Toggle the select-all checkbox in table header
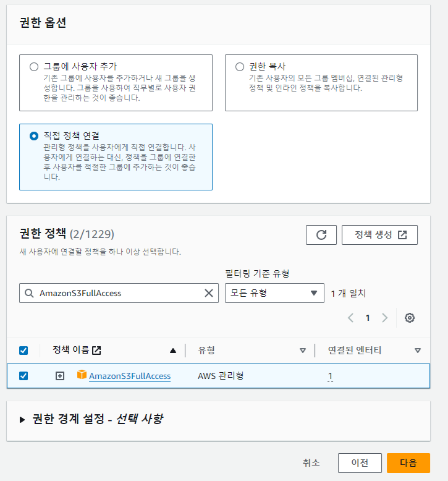 pos(23,351)
